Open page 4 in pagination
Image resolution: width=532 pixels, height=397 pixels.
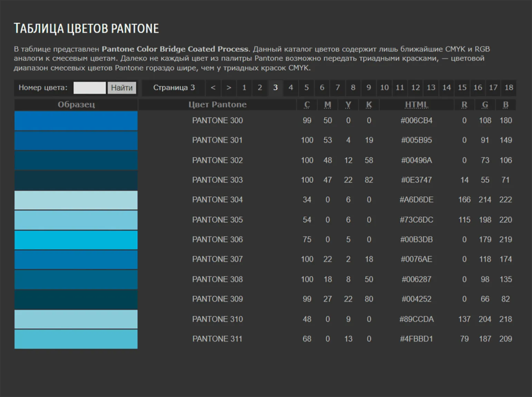coord(291,88)
